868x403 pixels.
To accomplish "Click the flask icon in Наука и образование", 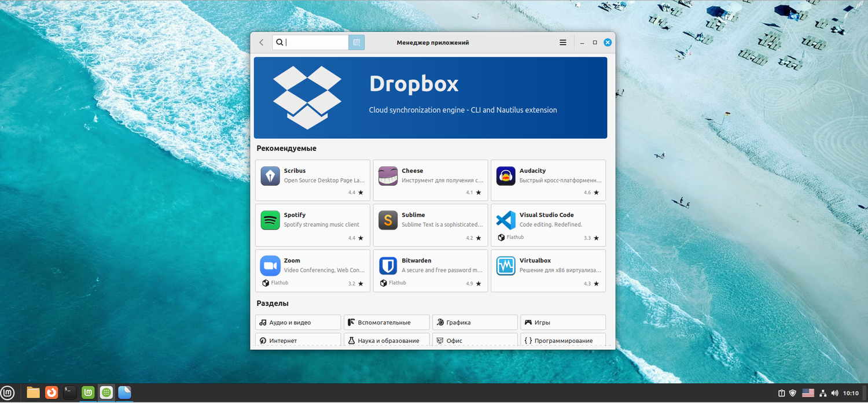I will tap(351, 341).
